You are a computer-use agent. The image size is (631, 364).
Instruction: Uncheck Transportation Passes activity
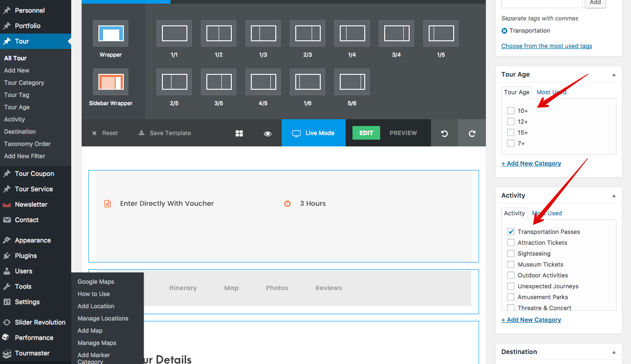coord(511,232)
